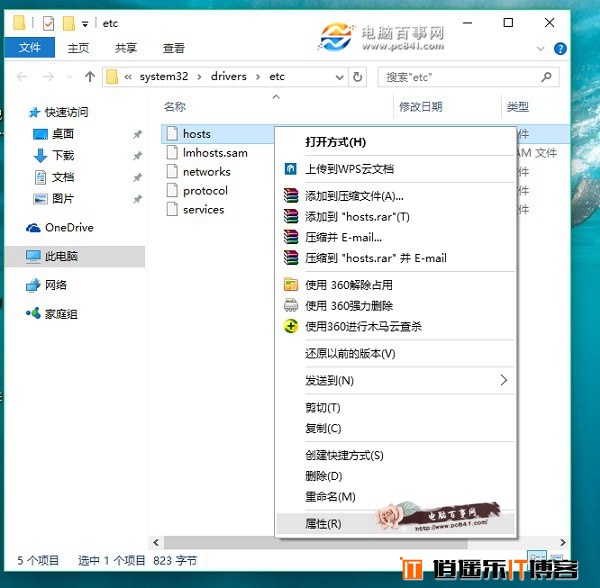
Task: Refresh the etc folder view
Action: click(x=357, y=77)
